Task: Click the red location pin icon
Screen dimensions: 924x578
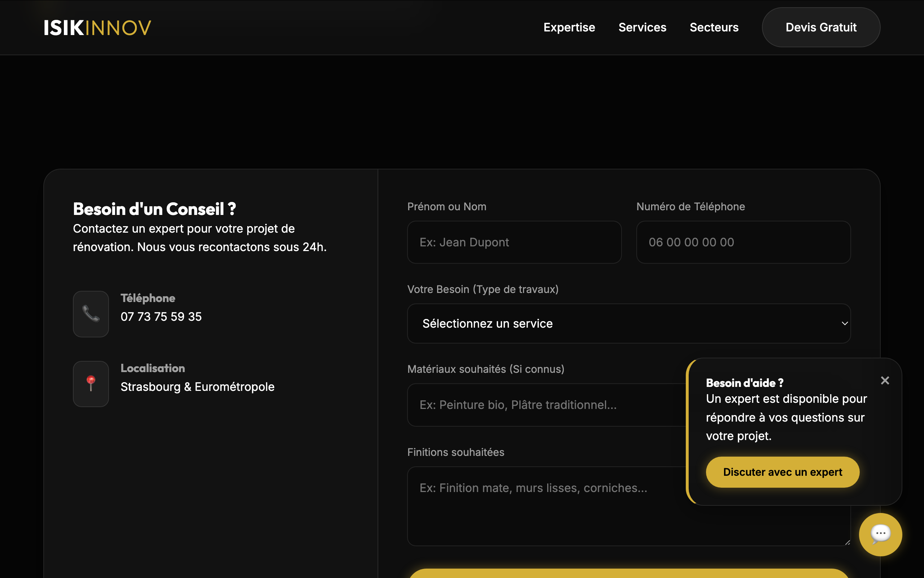Action: pos(91,384)
